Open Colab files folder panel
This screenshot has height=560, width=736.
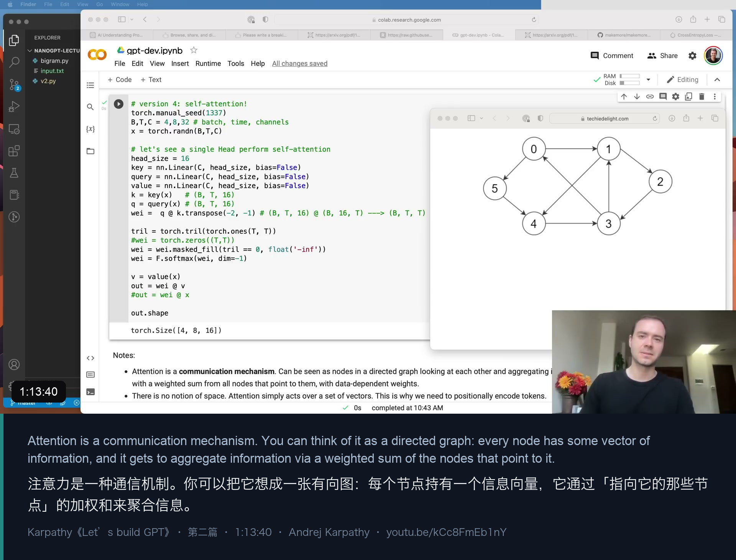(90, 151)
